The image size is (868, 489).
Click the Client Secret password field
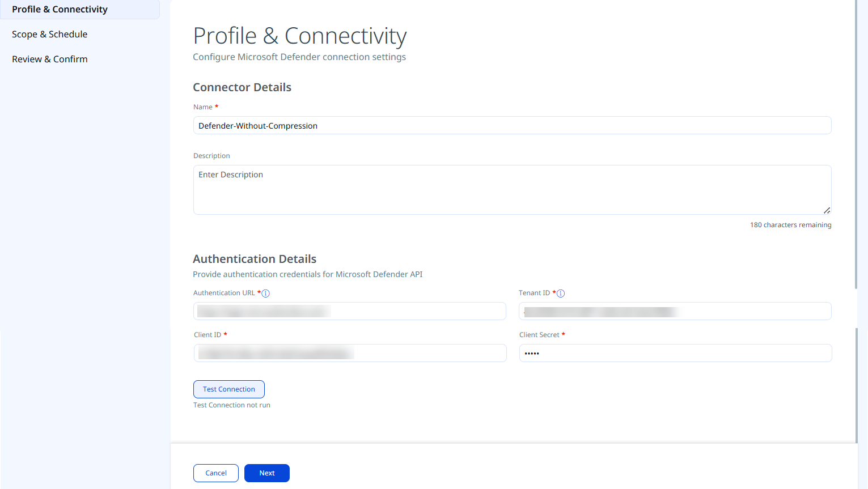pyautogui.click(x=676, y=353)
